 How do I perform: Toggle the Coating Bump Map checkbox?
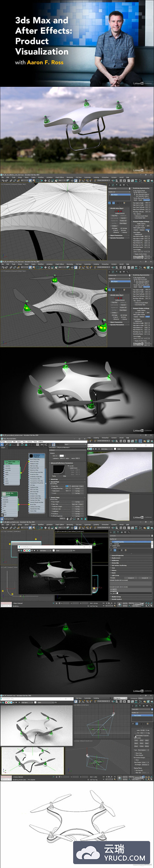(x=52, y=488)
